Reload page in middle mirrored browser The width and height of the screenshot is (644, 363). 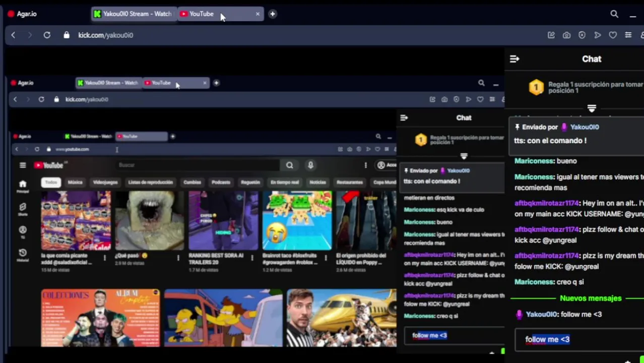(x=41, y=99)
